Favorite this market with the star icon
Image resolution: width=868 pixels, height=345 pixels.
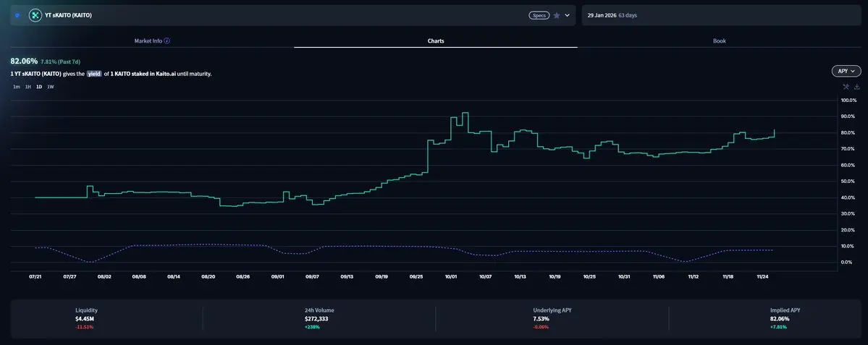pos(556,15)
